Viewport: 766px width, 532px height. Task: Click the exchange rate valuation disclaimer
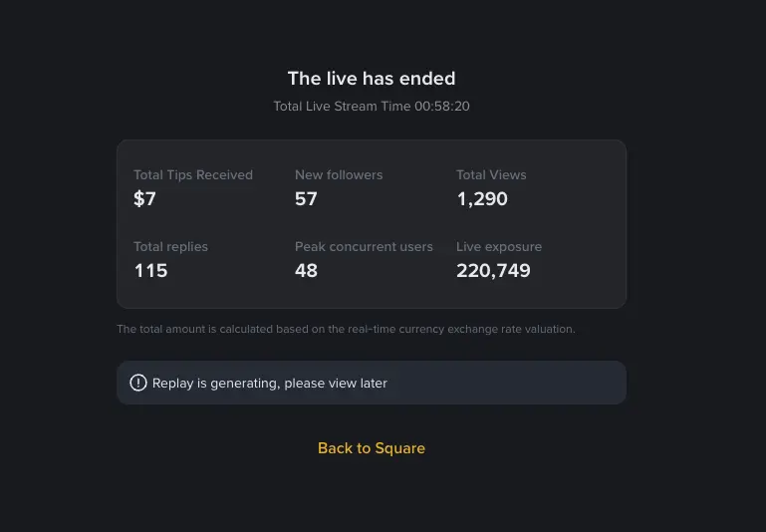(x=346, y=329)
